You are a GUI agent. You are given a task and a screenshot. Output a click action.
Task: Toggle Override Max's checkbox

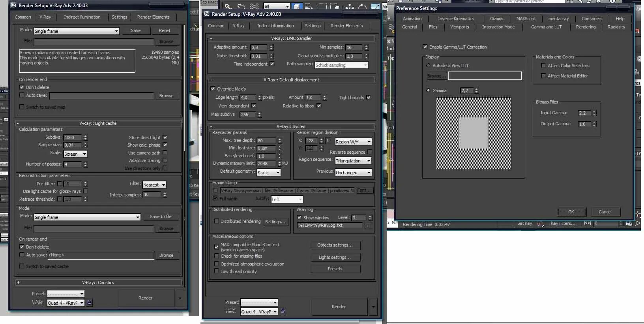213,89
